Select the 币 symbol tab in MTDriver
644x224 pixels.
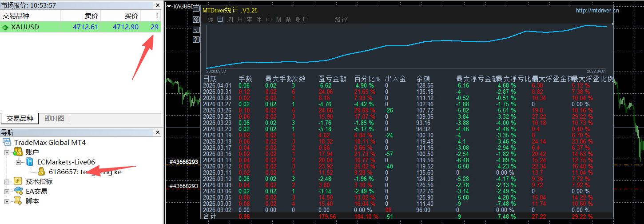coord(269,20)
